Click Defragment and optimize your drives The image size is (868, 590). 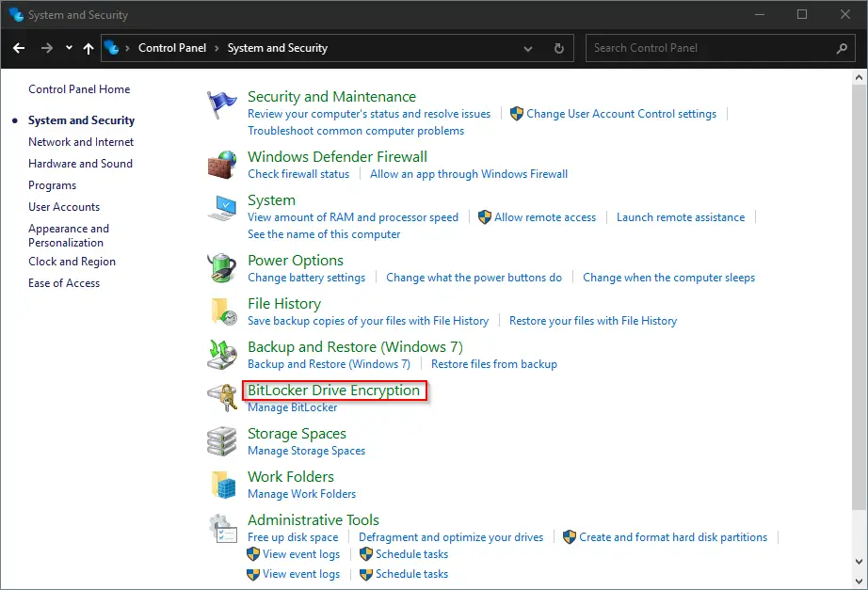pyautogui.click(x=451, y=537)
